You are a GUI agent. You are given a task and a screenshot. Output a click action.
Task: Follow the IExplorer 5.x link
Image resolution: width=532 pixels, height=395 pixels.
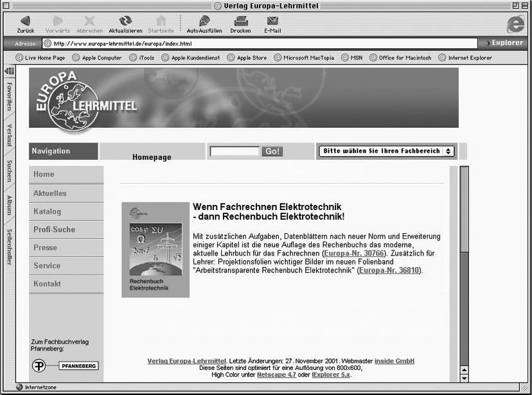click(331, 374)
